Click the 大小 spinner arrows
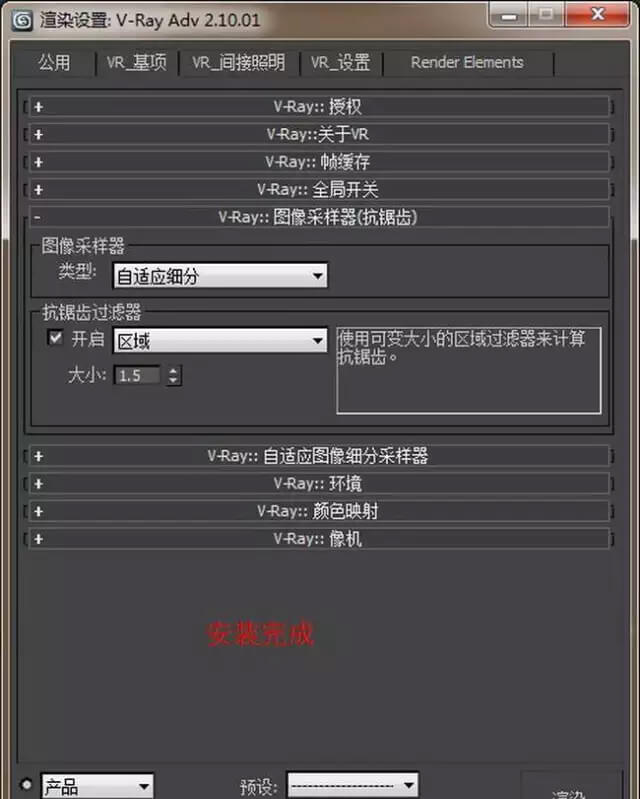 pos(173,376)
